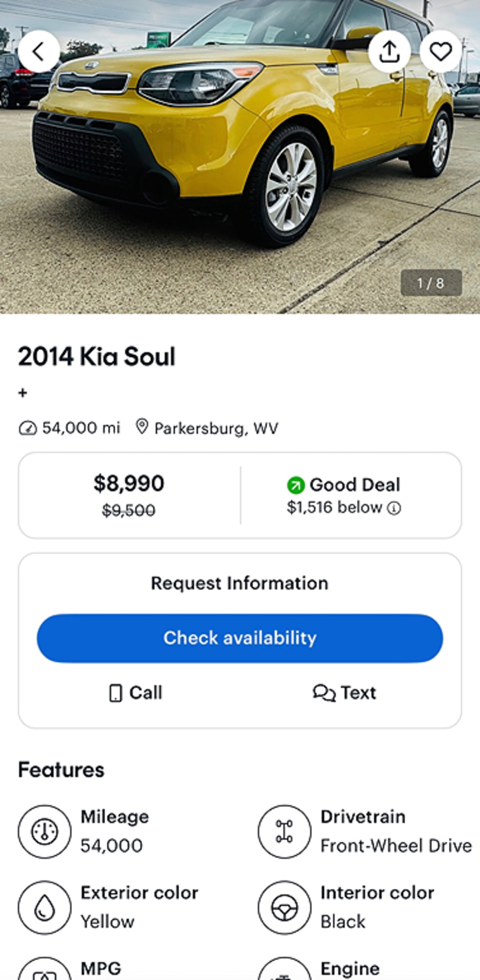The height and width of the screenshot is (980, 480).
Task: Click the mileage gauge feature icon
Action: pyautogui.click(x=45, y=832)
